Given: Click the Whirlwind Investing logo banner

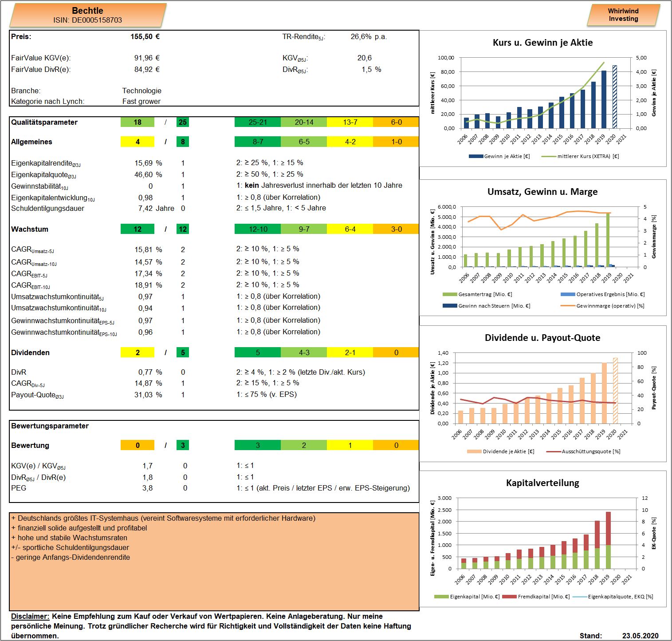Looking at the screenshot, I should [623, 15].
